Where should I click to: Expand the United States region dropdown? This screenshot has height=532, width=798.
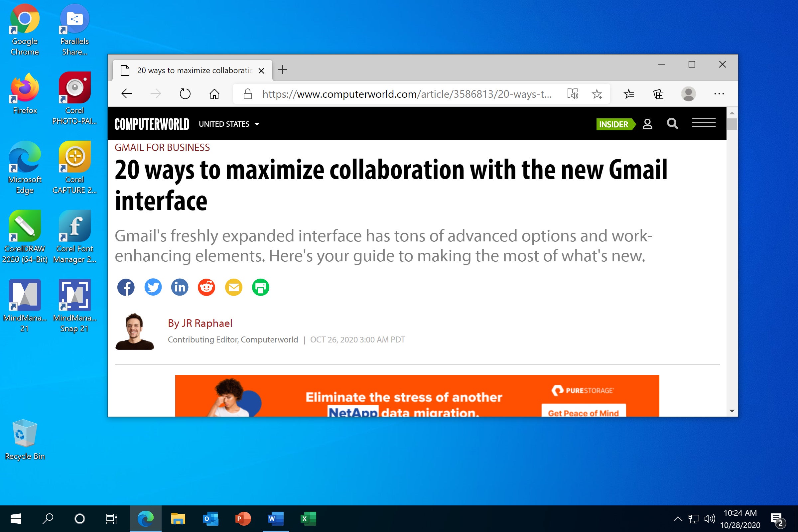(x=229, y=124)
